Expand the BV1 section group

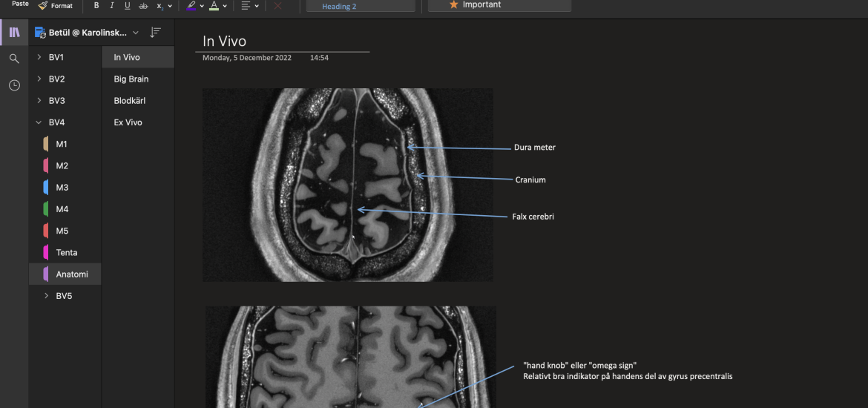click(x=39, y=57)
